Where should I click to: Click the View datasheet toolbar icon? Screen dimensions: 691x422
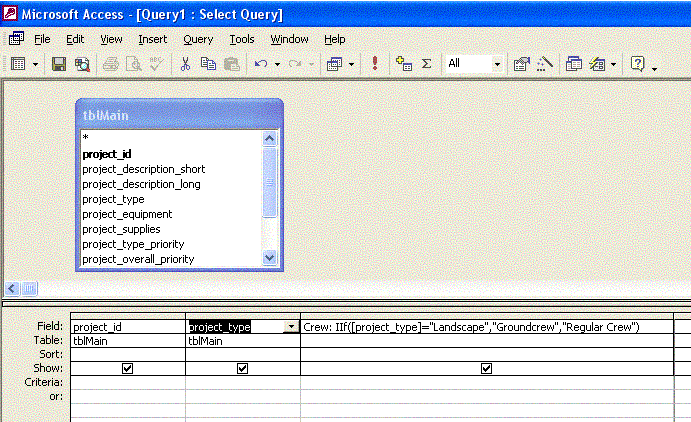click(18, 64)
